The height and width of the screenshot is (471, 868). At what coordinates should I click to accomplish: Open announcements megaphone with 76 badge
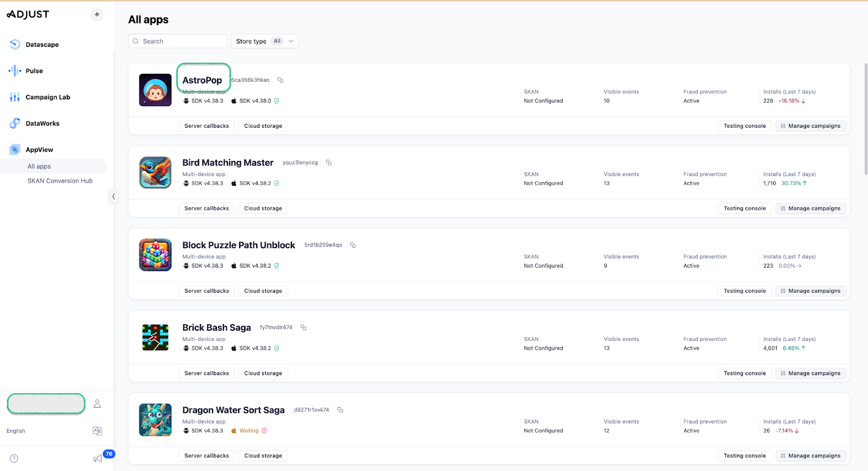pyautogui.click(x=98, y=459)
